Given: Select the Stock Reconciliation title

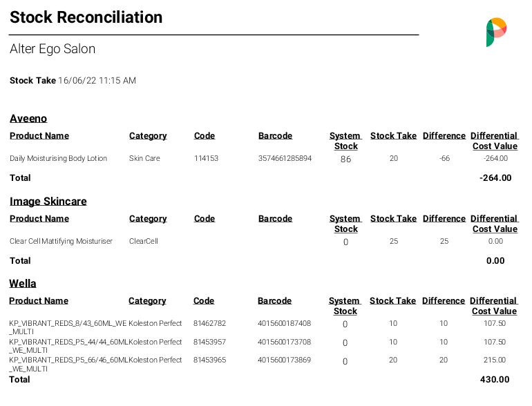Looking at the screenshot, I should (86, 17).
